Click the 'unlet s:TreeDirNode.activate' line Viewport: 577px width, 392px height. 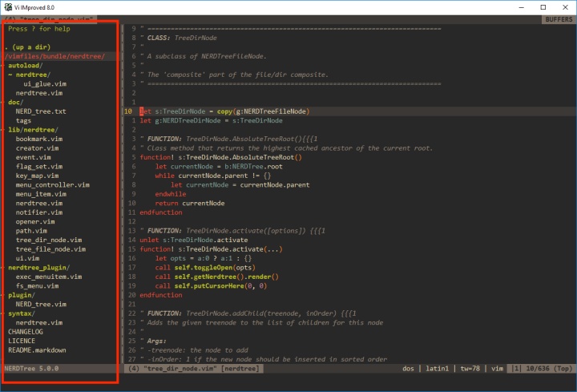pyautogui.click(x=194, y=240)
